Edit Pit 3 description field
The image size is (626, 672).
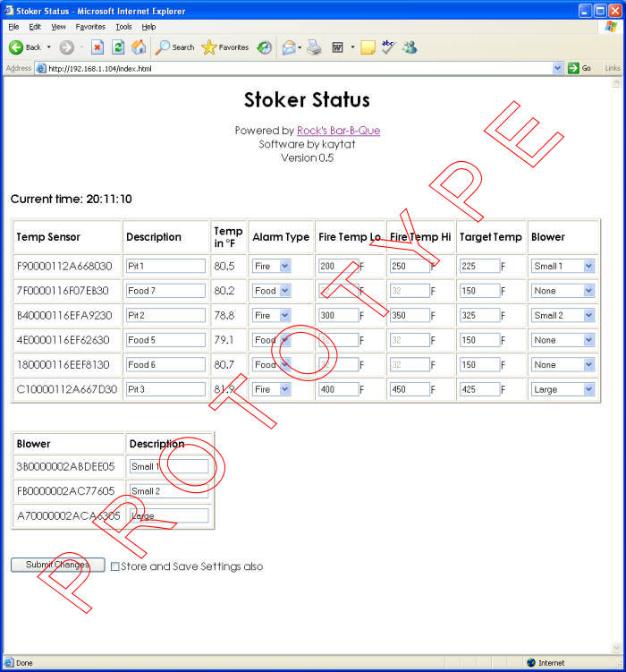click(165, 389)
